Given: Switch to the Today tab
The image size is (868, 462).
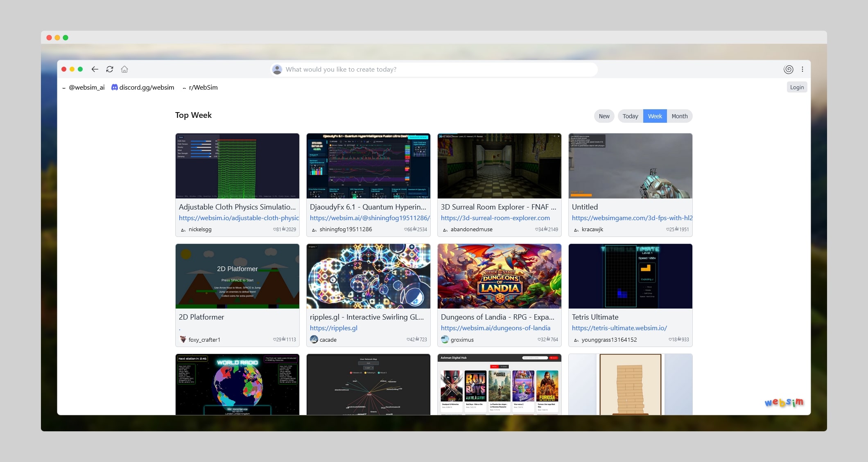Looking at the screenshot, I should 630,116.
